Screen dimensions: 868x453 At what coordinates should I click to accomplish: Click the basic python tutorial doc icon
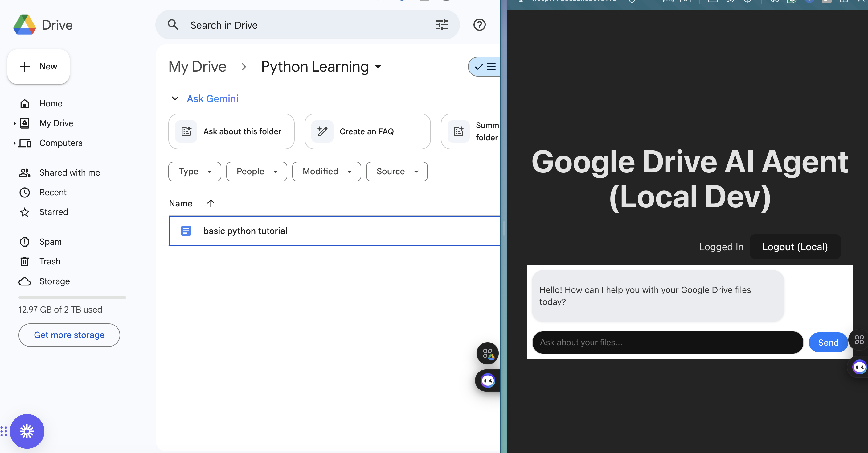[x=186, y=231]
